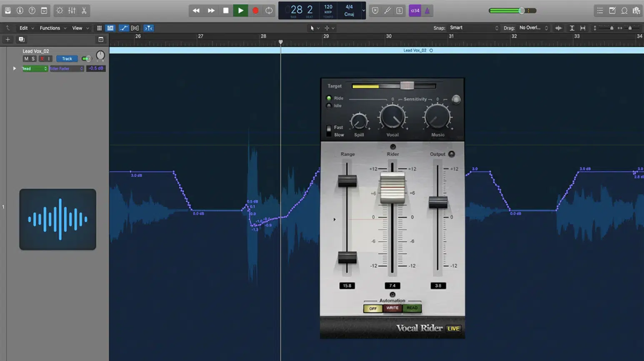Click the list view icon
The image size is (644, 361).
[x=110, y=28]
